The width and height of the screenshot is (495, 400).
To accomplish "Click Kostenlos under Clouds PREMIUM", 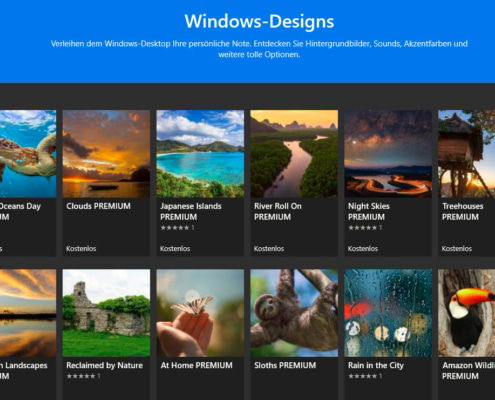I will click(81, 248).
